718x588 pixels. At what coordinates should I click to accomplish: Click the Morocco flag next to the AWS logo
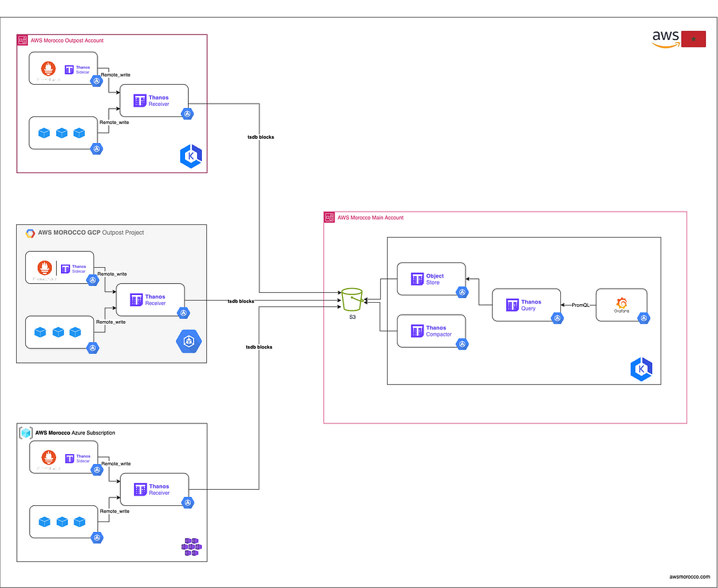(x=693, y=39)
